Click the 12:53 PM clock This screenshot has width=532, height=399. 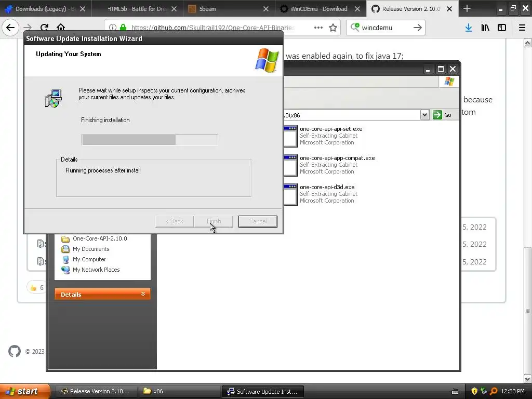point(513,391)
